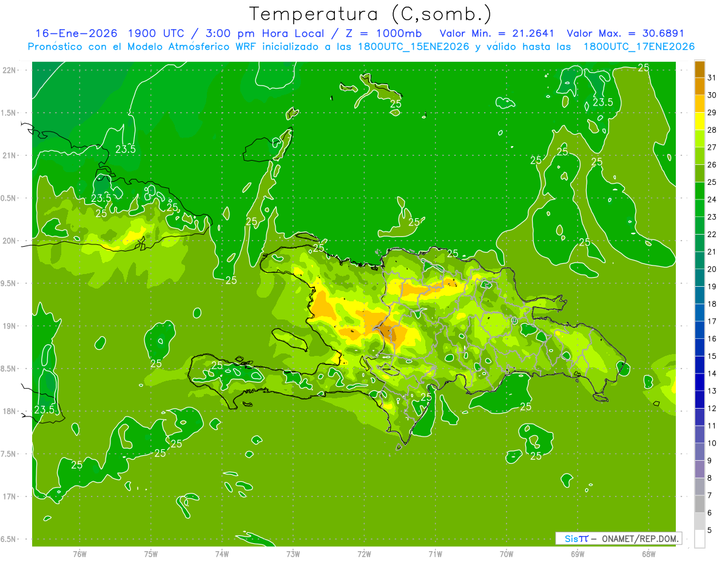
Task: Click the legend value '5'
Action: [710, 530]
